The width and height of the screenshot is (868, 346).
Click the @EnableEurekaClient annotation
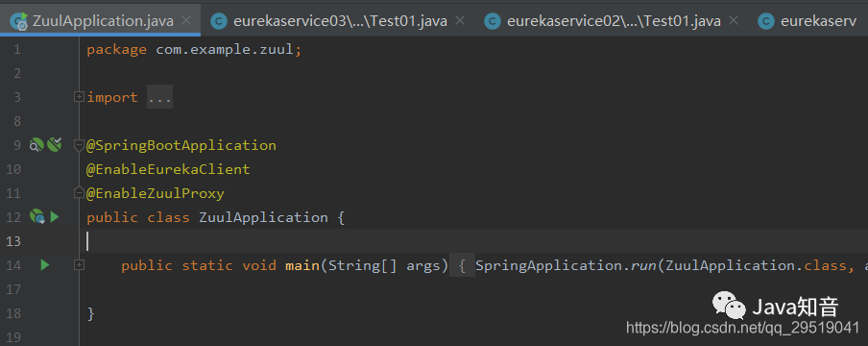[x=168, y=169]
